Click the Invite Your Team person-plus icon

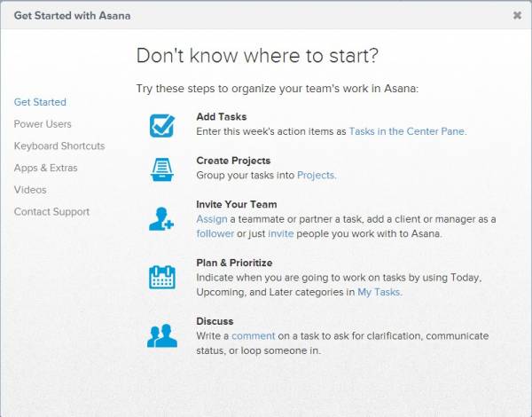(161, 219)
